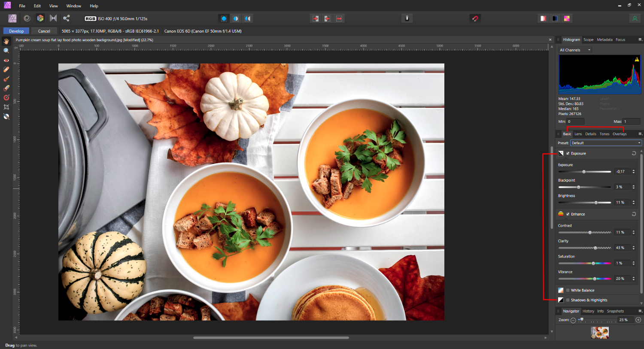Open the All Channels dropdown

(575, 50)
